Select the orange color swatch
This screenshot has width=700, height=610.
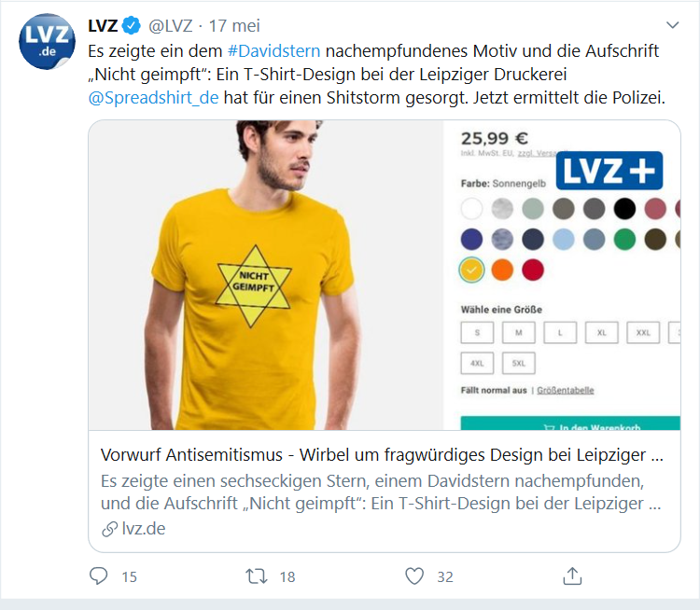[502, 270]
